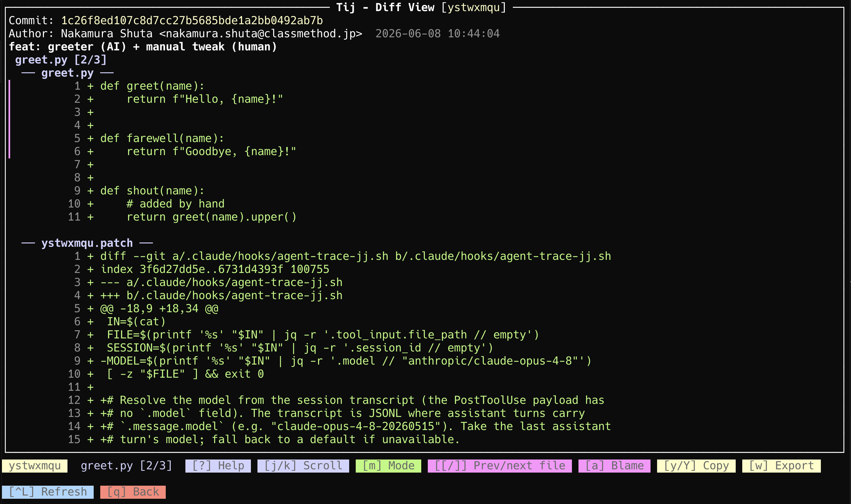
Task: Go back with the [q] Back button
Action: coord(133,492)
